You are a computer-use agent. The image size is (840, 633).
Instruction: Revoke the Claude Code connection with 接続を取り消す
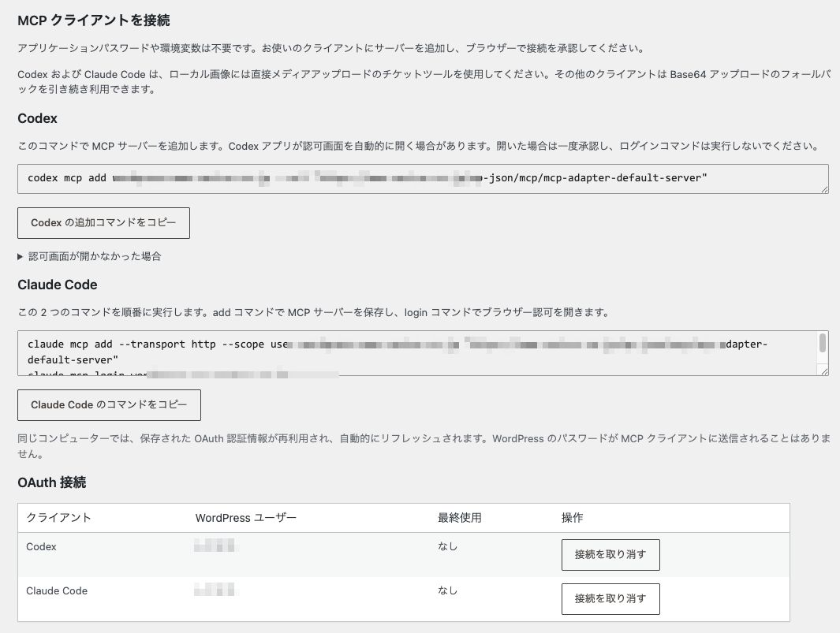coord(610,599)
